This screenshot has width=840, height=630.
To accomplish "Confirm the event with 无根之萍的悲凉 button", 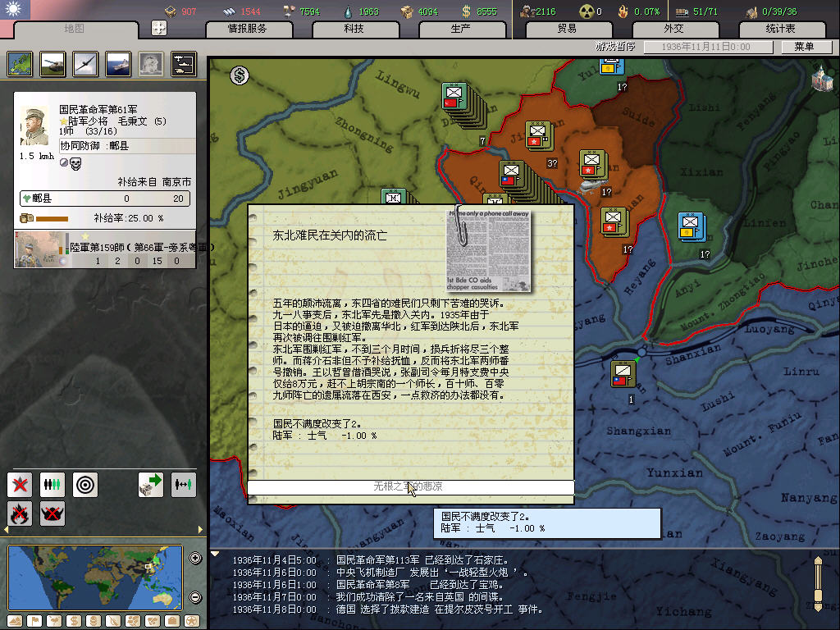I will 410,487.
